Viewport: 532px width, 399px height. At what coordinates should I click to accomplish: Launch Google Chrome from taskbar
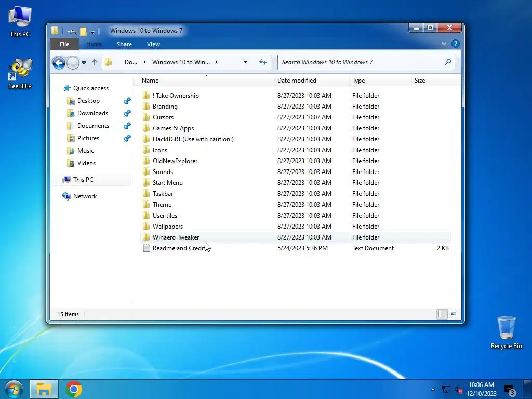tap(74, 389)
